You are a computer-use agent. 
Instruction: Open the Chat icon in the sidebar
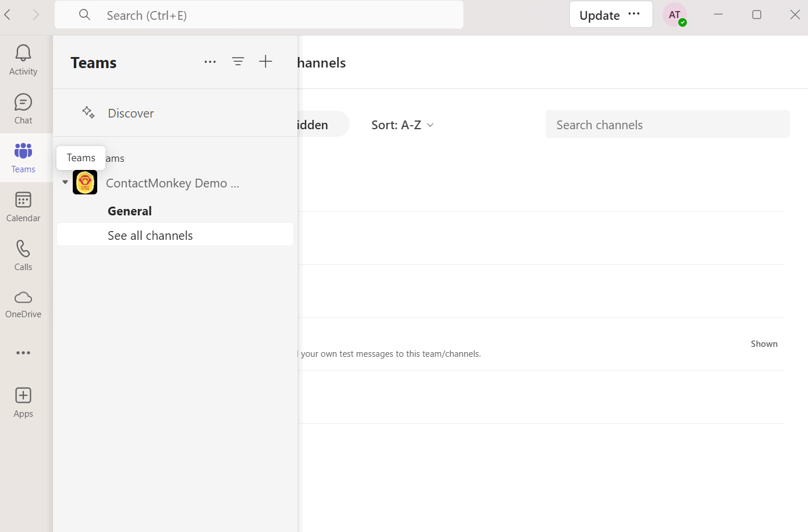point(23,102)
